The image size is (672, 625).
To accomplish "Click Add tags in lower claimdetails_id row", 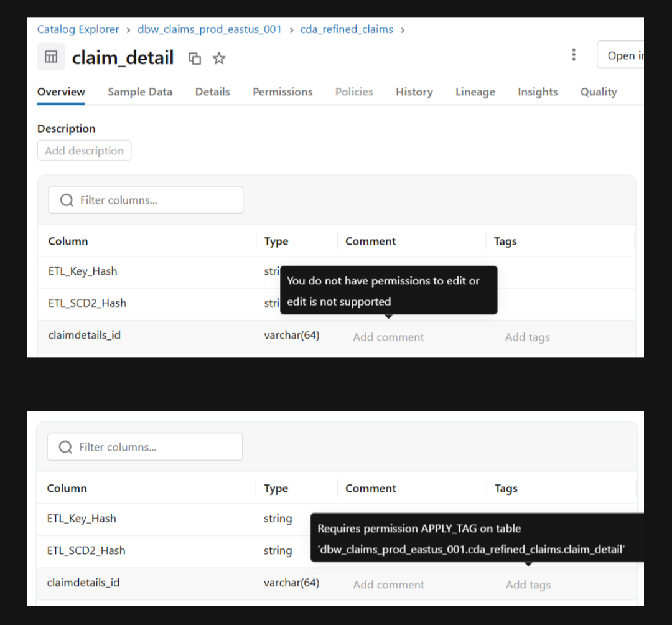I will coord(528,585).
